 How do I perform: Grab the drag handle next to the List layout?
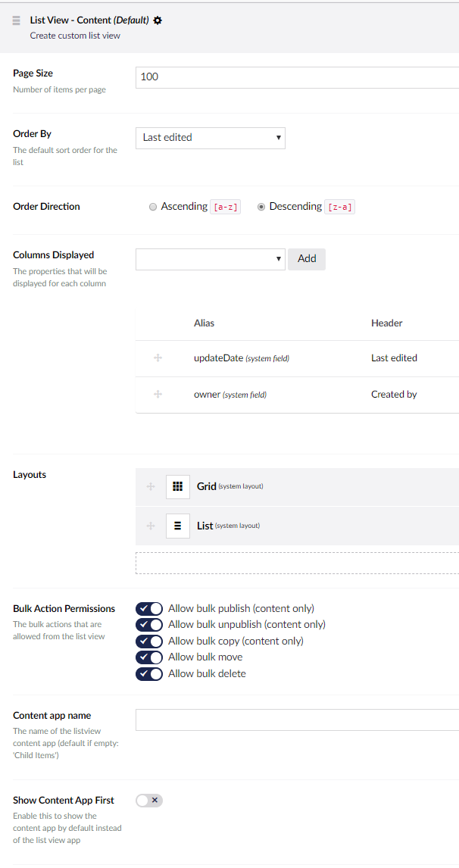coord(150,525)
